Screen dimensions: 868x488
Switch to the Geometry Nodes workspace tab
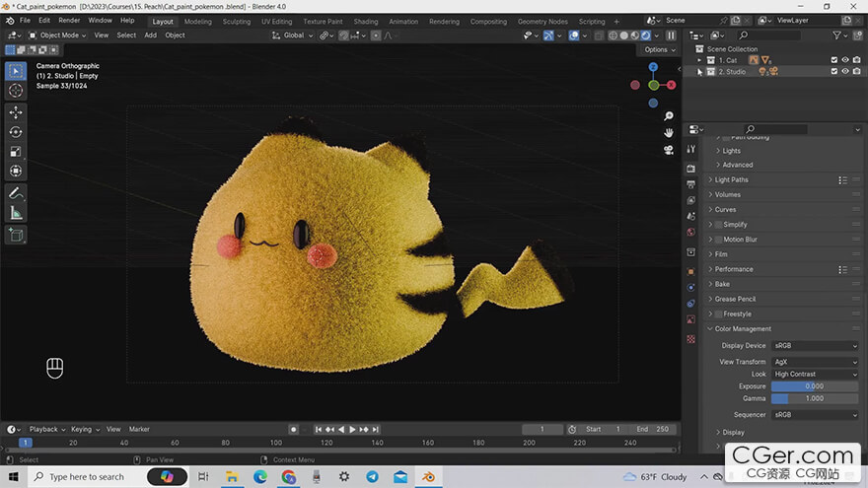tap(542, 22)
